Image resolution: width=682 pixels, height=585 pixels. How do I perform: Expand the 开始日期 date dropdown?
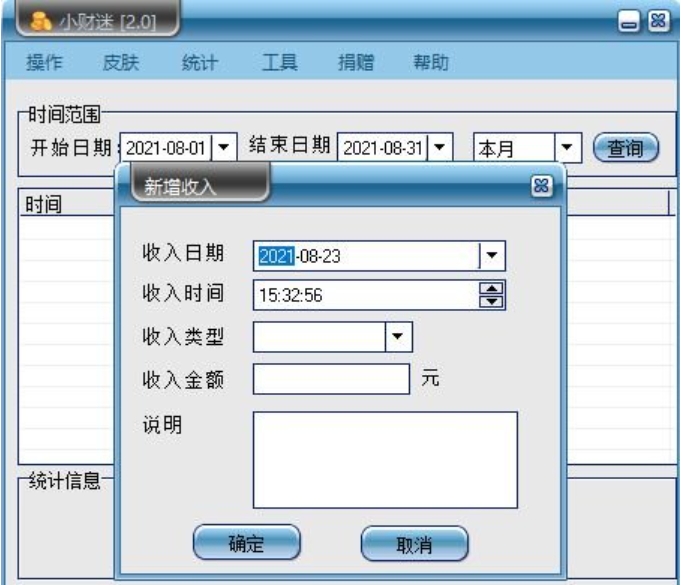coord(226,147)
